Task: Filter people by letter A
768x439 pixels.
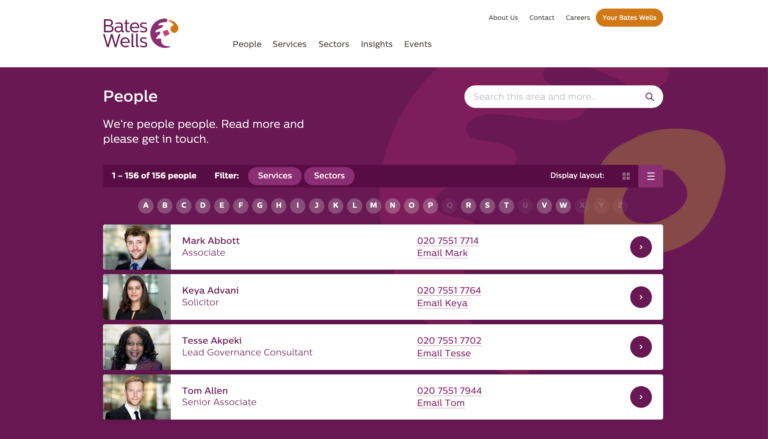Action: (146, 206)
